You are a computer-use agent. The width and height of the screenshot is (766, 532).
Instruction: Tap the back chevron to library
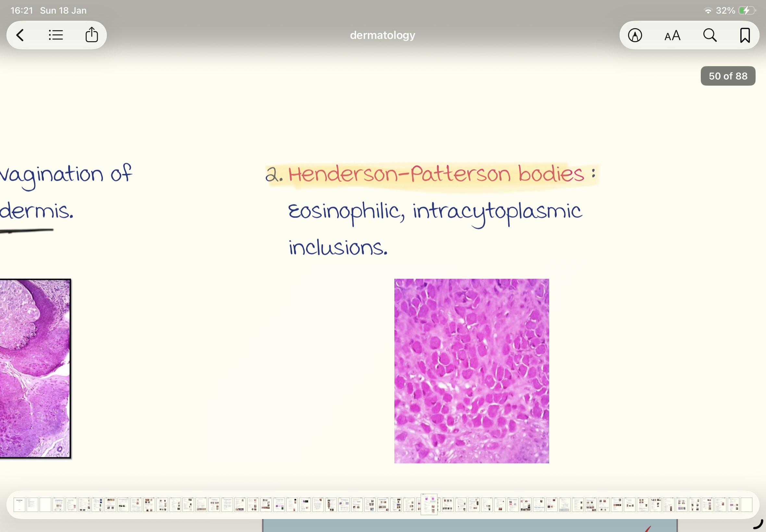click(20, 35)
